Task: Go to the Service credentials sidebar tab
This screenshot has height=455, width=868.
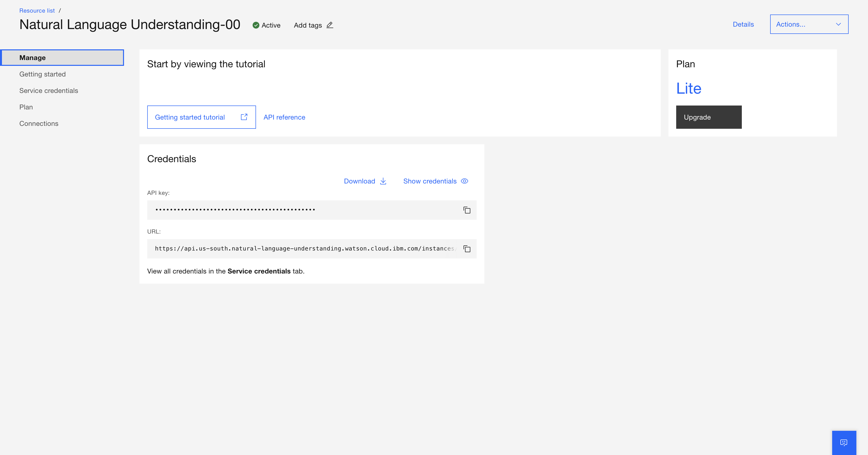Action: 48,91
